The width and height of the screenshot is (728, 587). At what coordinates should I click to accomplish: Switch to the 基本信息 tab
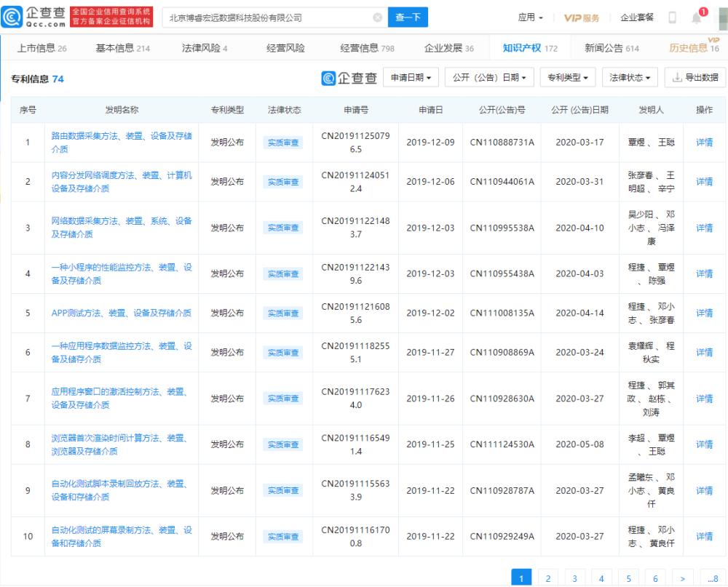tap(122, 48)
